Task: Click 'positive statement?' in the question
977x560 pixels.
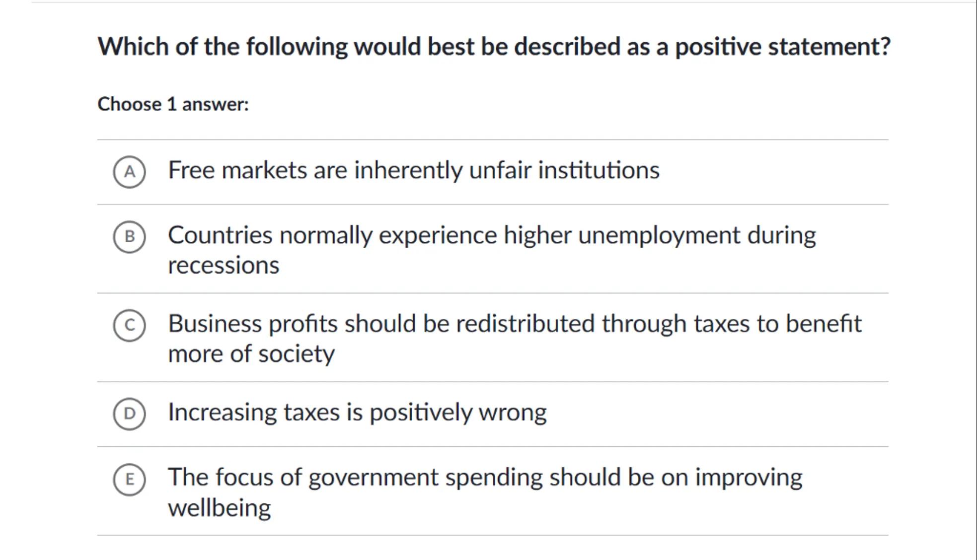Action: tap(782, 47)
